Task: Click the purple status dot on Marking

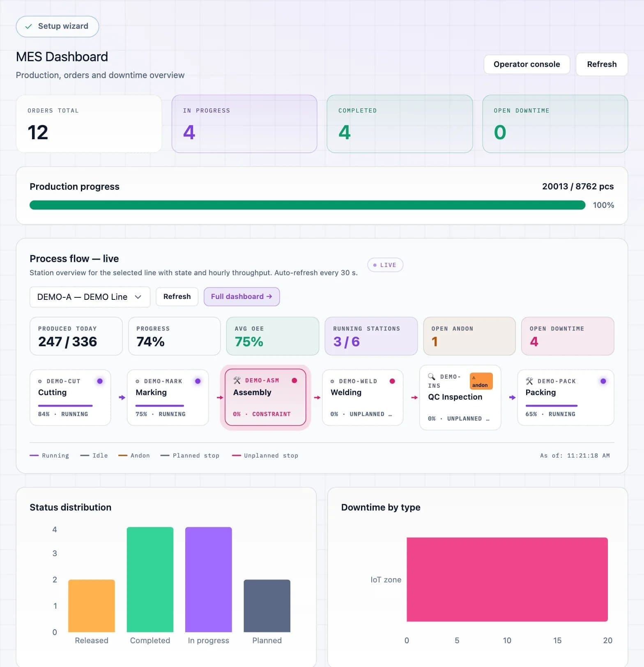Action: click(198, 381)
